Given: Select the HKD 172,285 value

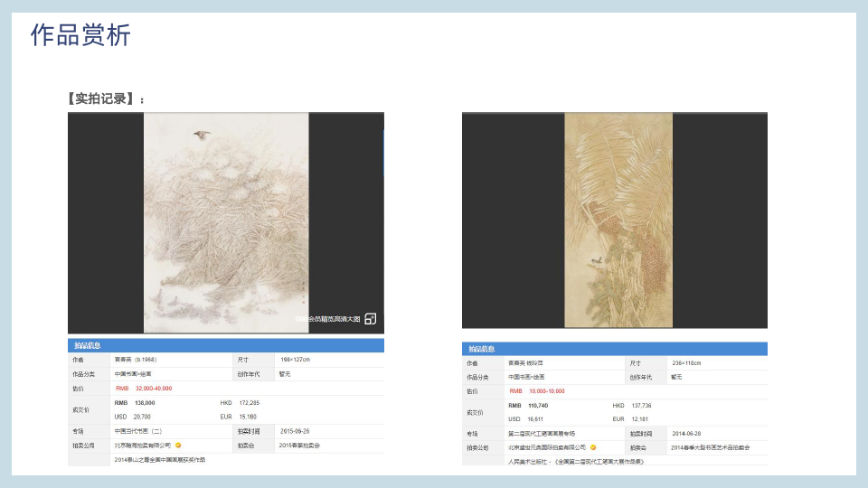Looking at the screenshot, I should click(x=240, y=403).
